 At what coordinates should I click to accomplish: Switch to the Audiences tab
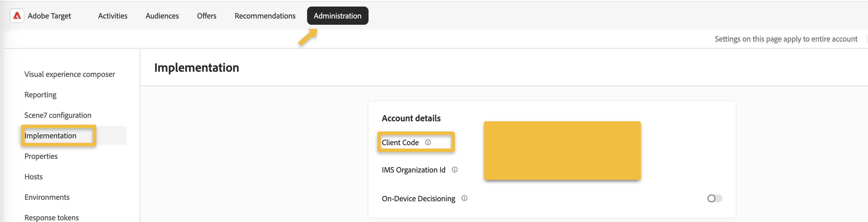(x=162, y=16)
